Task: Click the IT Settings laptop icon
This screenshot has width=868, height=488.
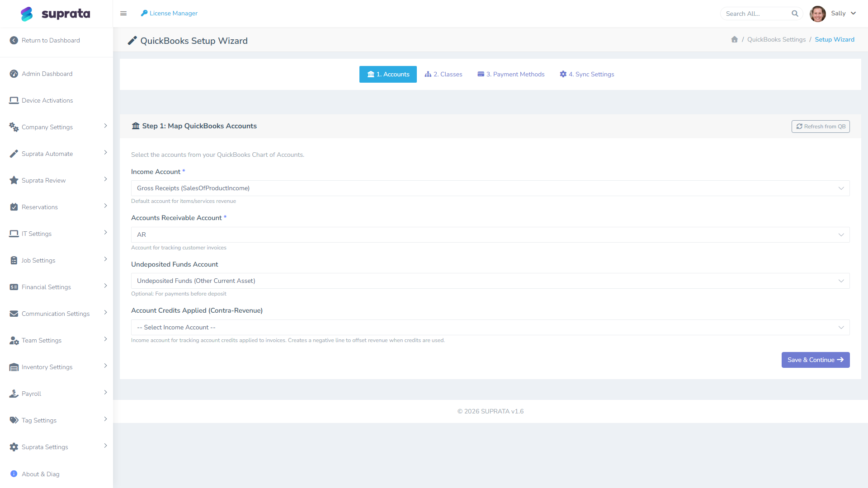Action: (14, 234)
